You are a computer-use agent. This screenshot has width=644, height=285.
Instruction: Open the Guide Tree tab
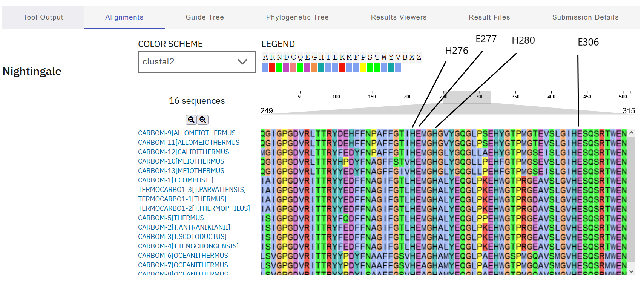point(205,17)
